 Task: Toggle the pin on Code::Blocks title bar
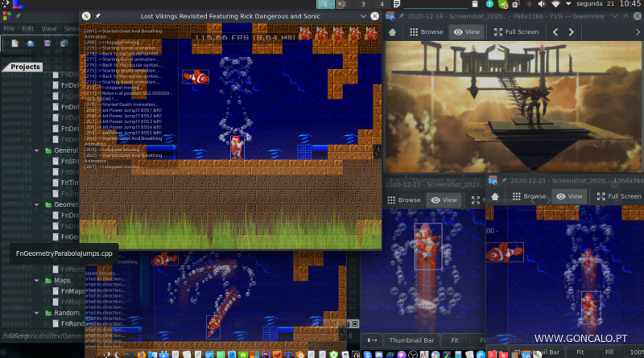pos(18,16)
